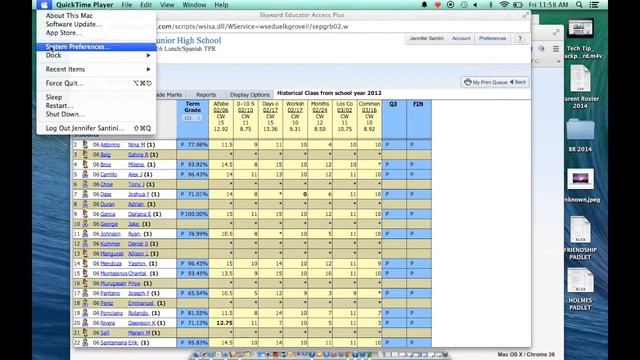640x360 pixels.
Task: Open the Tech Tip m4v desktop file
Action: [x=580, y=28]
